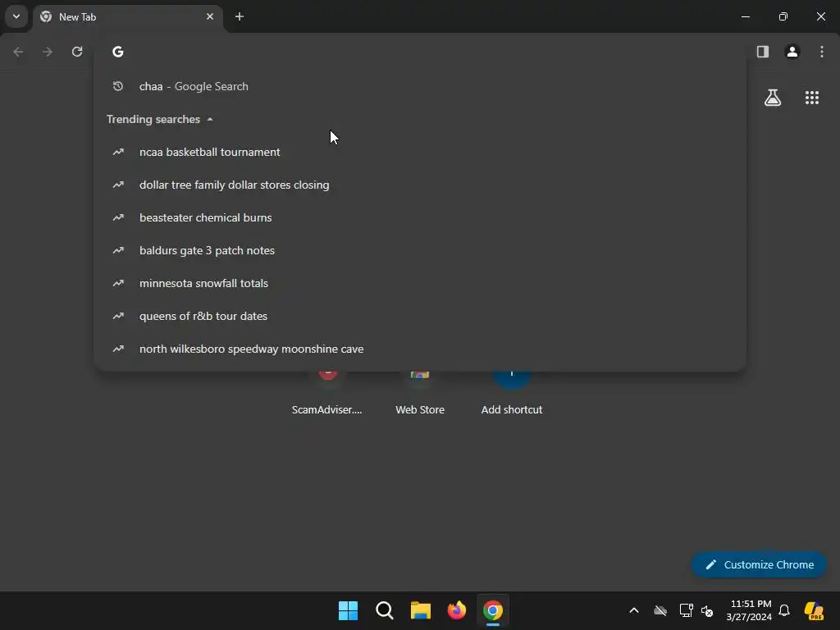Select north wilkesboro speedway moonshine cave
840x630 pixels.
pyautogui.click(x=420, y=349)
